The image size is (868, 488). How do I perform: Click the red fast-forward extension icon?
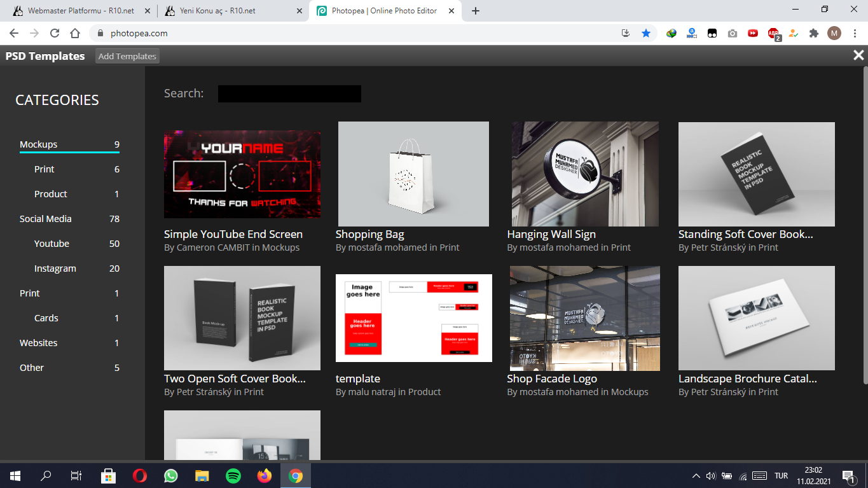[x=753, y=33]
